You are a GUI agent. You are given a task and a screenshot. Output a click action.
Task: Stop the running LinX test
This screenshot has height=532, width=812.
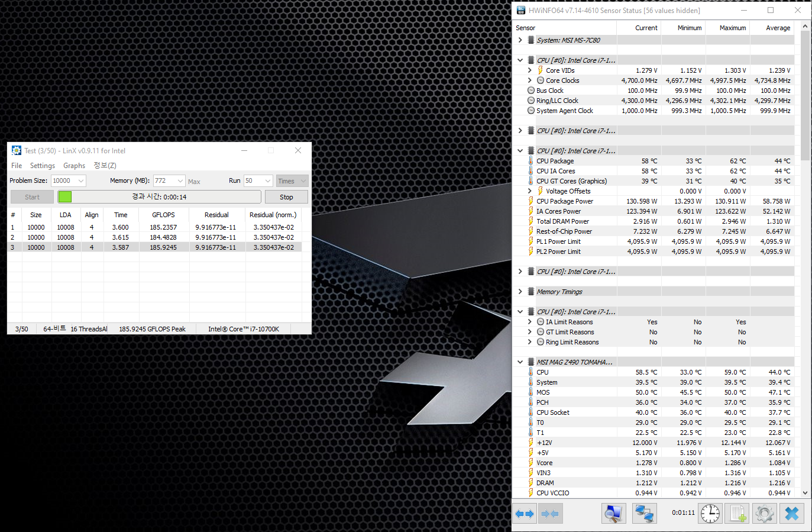point(286,197)
